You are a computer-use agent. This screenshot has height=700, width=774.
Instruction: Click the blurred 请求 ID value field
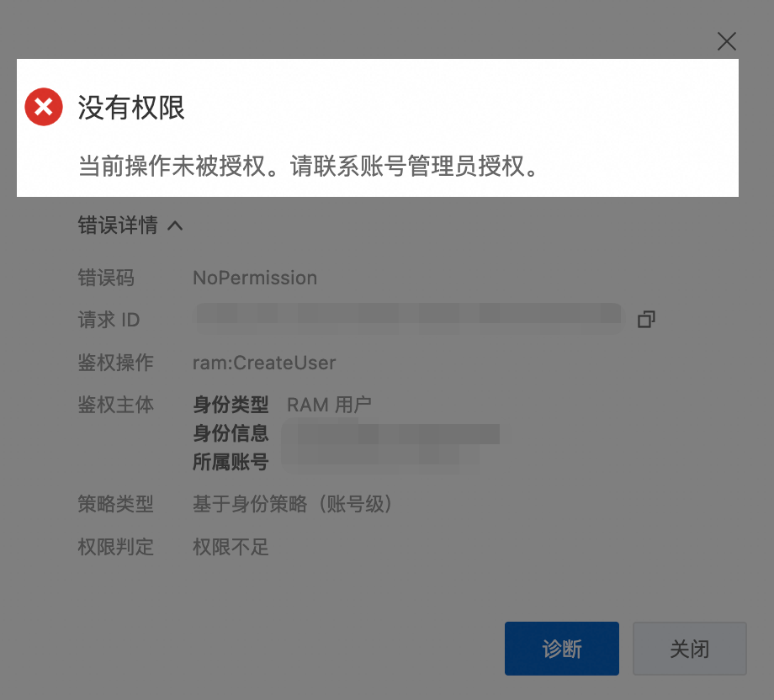pyautogui.click(x=409, y=318)
